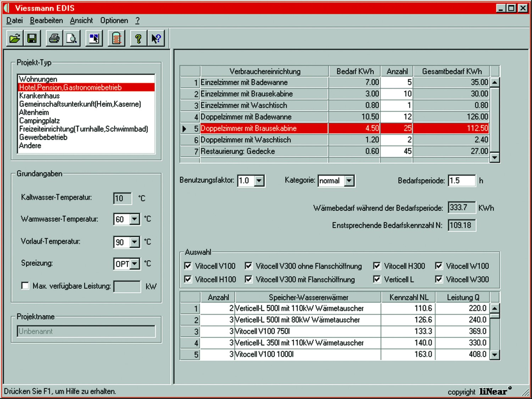Open the ? help menu
This screenshot has height=399, width=532.
138,21
